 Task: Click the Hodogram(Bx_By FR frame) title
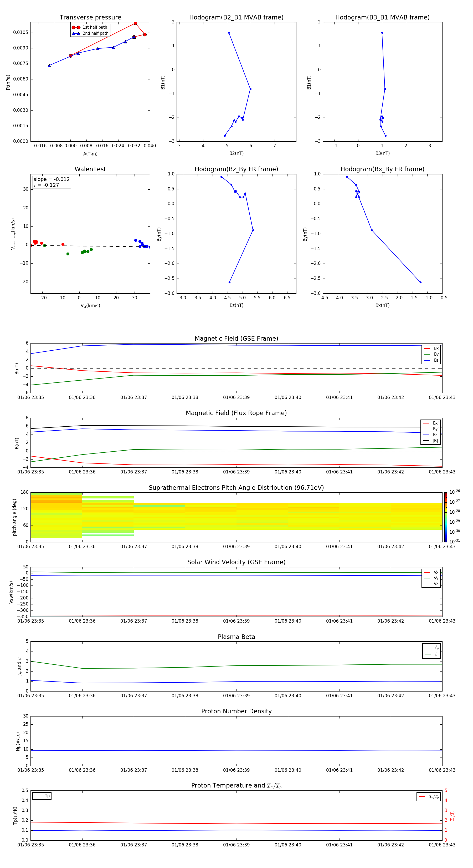pyautogui.click(x=382, y=169)
